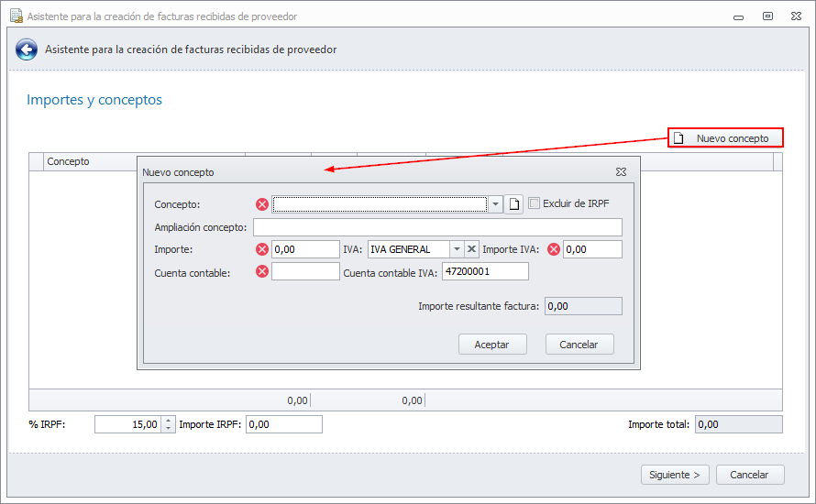The image size is (816, 504).
Task: Clear the IVA selection with X button
Action: click(x=471, y=249)
